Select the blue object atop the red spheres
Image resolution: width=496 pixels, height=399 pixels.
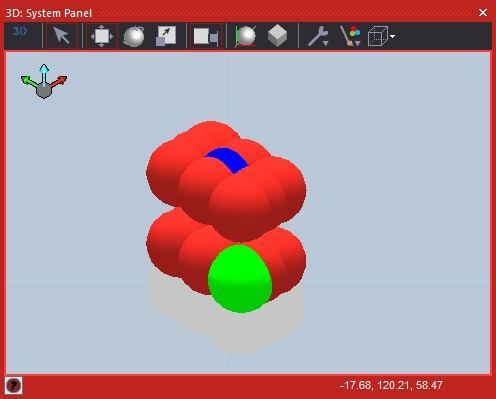pyautogui.click(x=227, y=160)
